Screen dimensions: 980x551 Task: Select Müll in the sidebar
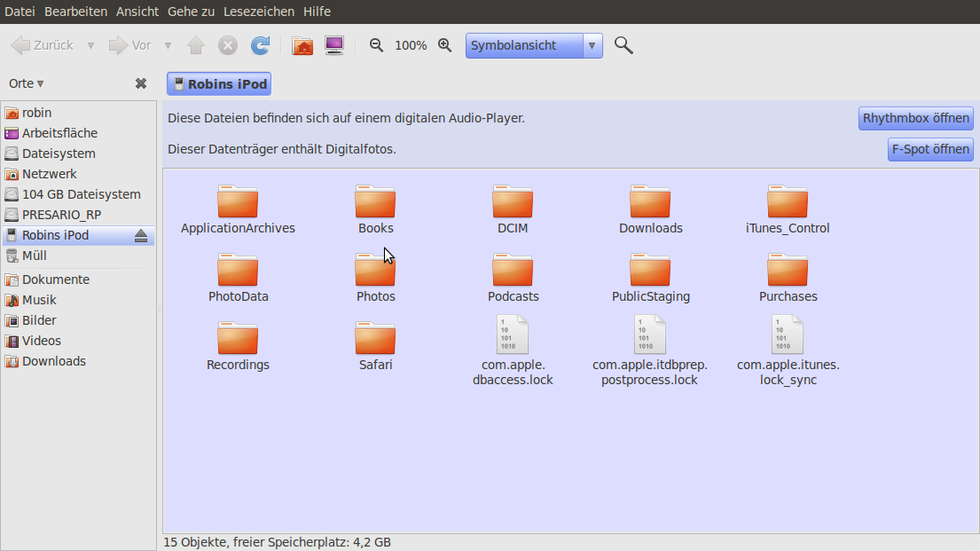click(78, 256)
